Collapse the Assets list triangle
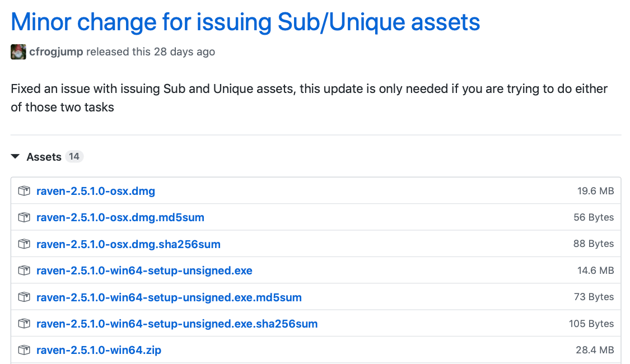Image resolution: width=630 pixels, height=364 pixels. click(x=15, y=157)
